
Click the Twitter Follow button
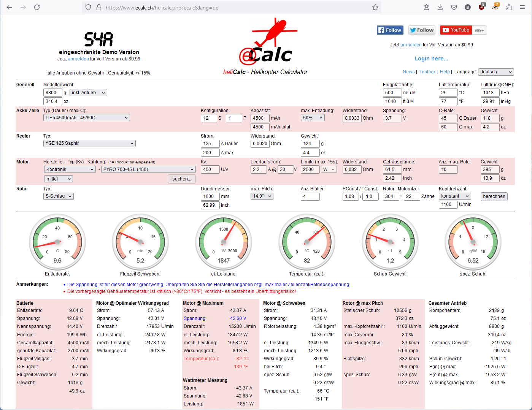[422, 30]
